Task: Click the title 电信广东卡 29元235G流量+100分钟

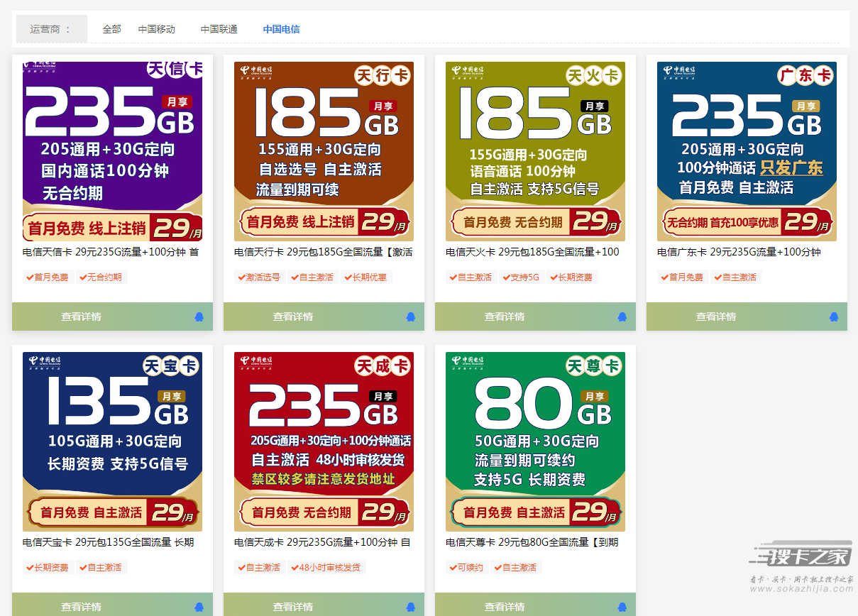Action: coord(739,252)
